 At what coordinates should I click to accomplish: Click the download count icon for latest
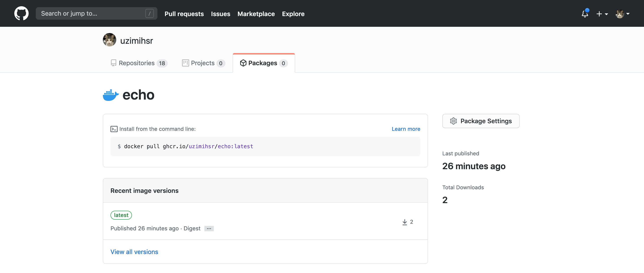[x=405, y=222]
